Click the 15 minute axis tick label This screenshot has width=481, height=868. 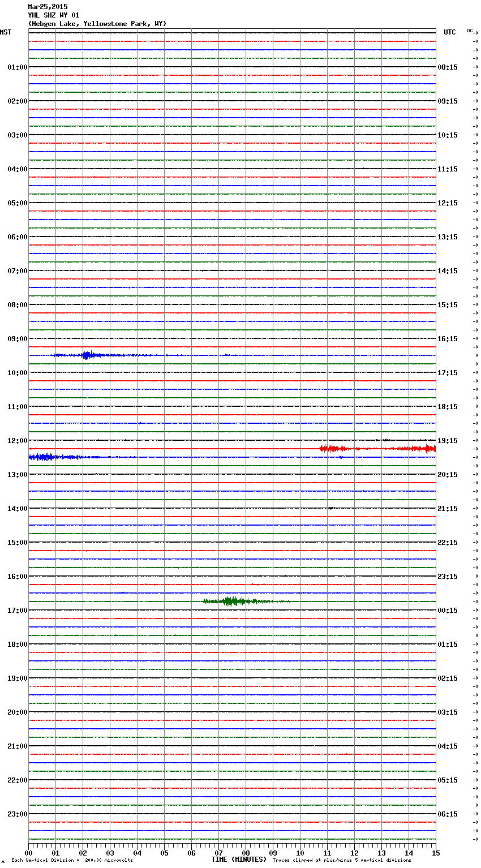pyautogui.click(x=436, y=853)
